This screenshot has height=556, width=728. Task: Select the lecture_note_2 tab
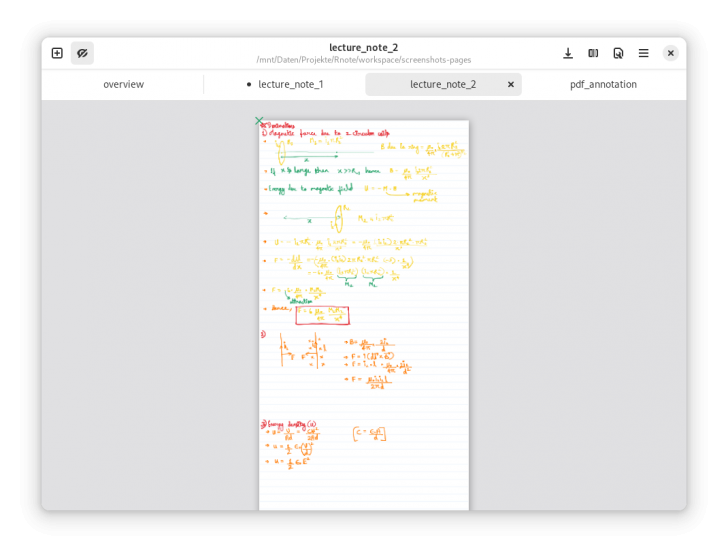(443, 84)
